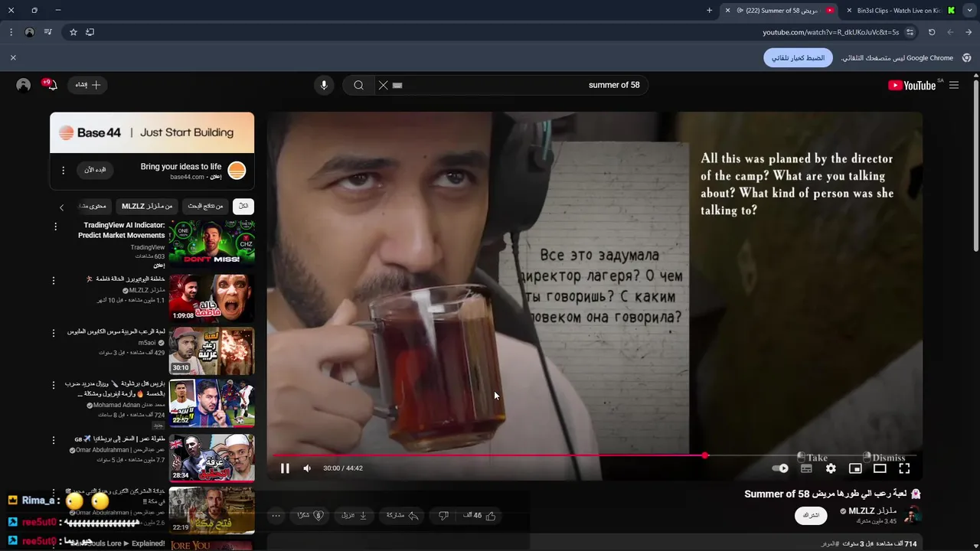Image resolution: width=980 pixels, height=551 pixels.
Task: Select the الكل filter chip
Action: [243, 206]
